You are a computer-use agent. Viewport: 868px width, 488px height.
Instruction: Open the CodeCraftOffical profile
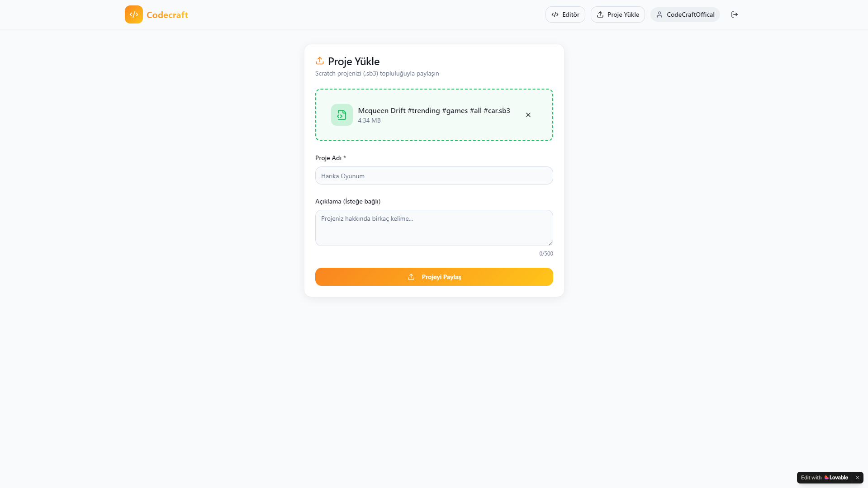[685, 14]
